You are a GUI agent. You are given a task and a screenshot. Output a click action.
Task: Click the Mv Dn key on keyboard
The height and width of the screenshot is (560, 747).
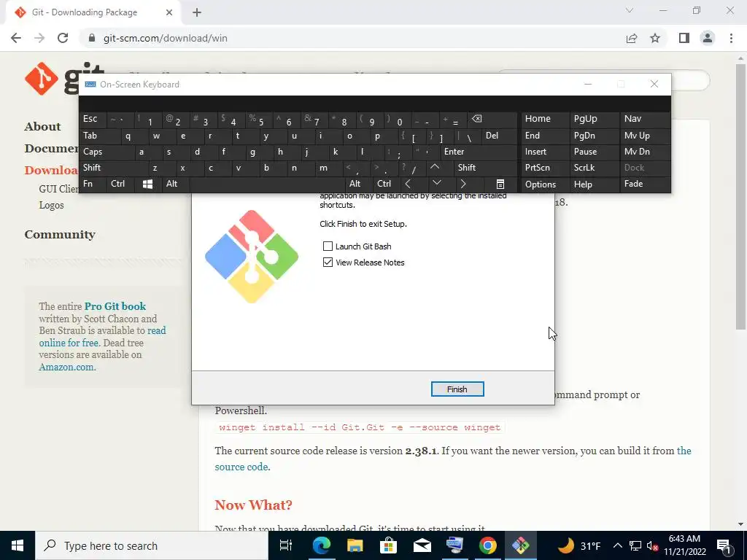coord(645,152)
